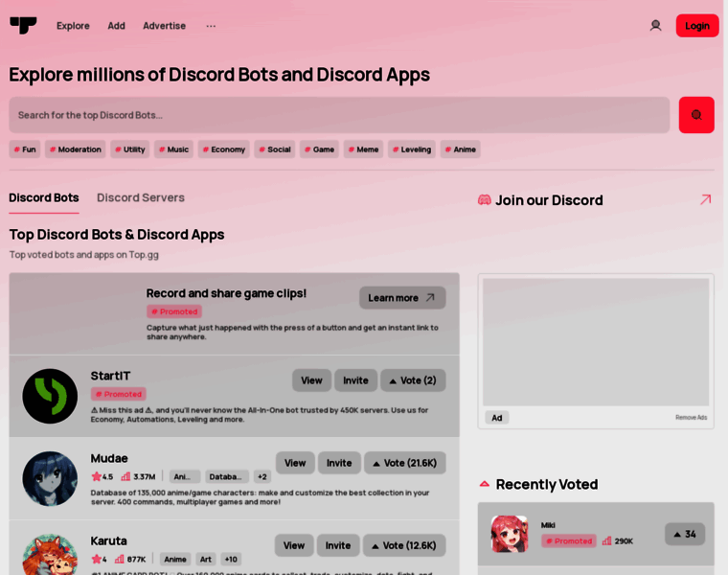
Task: Open the StartIT bot title
Action: pyautogui.click(x=110, y=376)
